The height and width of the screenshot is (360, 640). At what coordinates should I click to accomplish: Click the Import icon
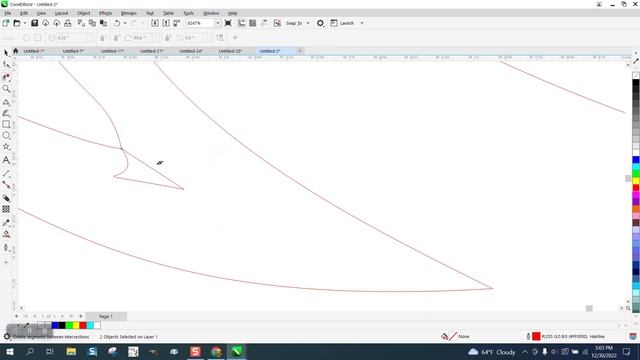155,23
